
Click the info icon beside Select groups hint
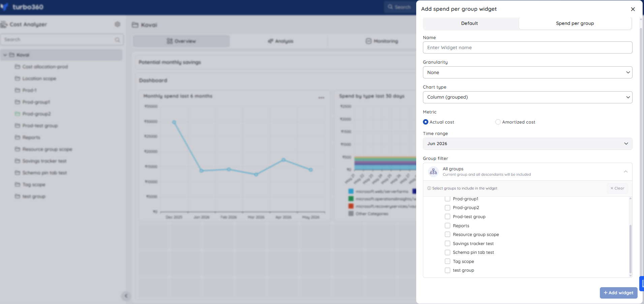click(429, 188)
